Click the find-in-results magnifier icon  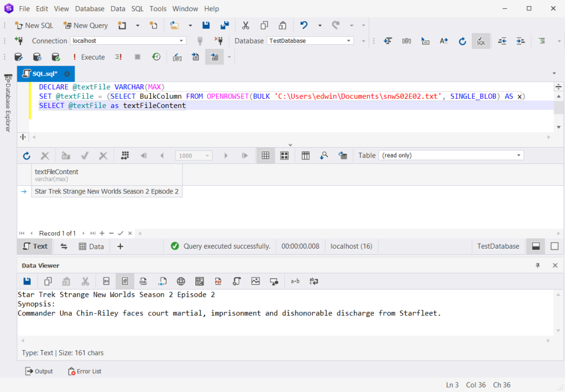(324, 155)
